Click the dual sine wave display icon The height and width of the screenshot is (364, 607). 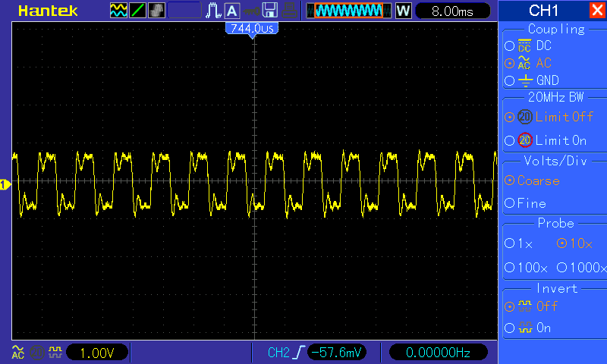(118, 11)
